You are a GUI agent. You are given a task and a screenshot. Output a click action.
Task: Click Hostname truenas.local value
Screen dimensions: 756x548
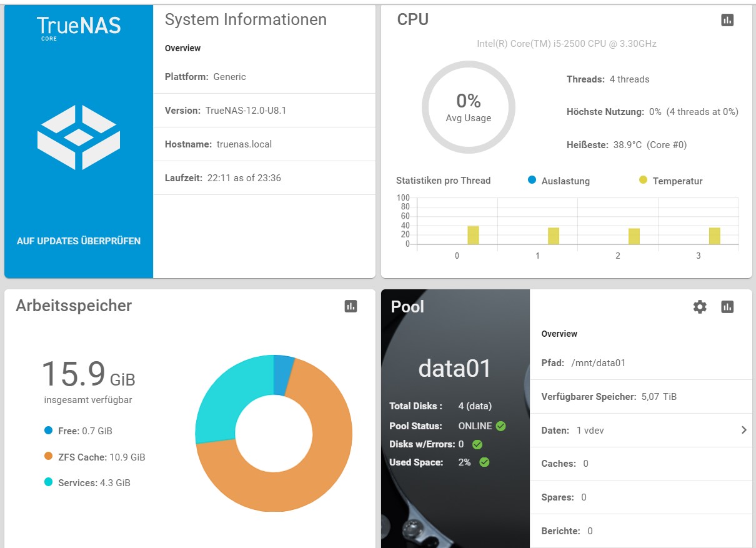click(244, 144)
